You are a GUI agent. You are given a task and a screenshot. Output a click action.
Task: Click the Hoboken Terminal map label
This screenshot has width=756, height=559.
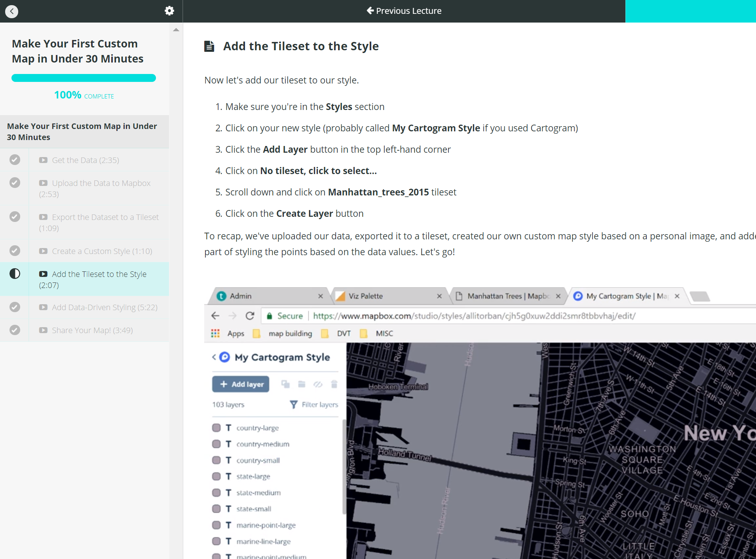pos(398,387)
